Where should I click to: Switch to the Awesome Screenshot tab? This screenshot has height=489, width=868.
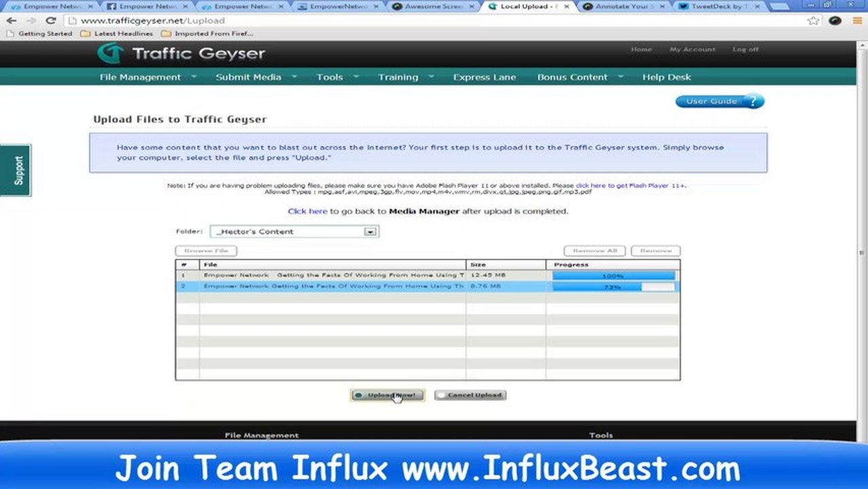click(x=433, y=6)
